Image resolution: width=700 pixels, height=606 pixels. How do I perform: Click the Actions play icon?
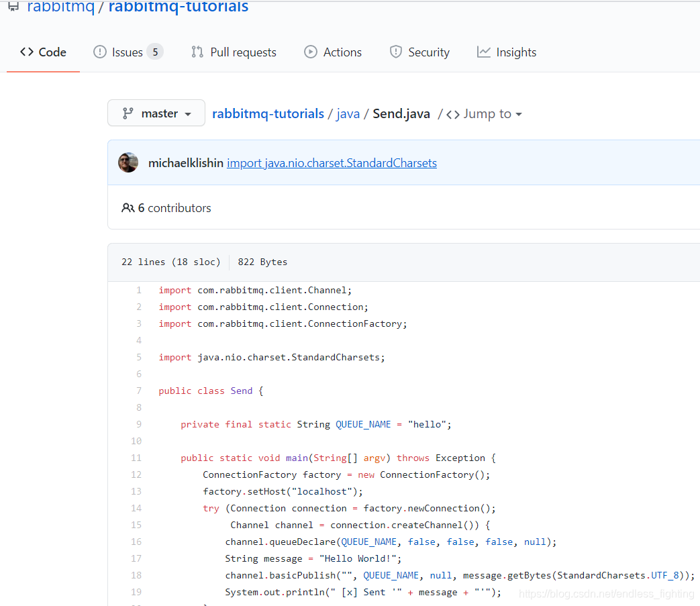311,52
